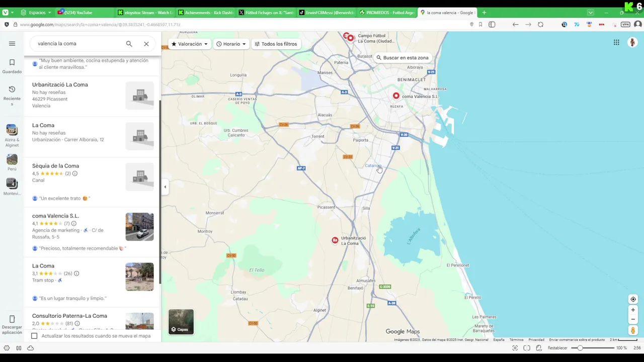Screen dimensions: 644x362
Task: Open the Google Maps hamburger menu
Action: click(12, 44)
